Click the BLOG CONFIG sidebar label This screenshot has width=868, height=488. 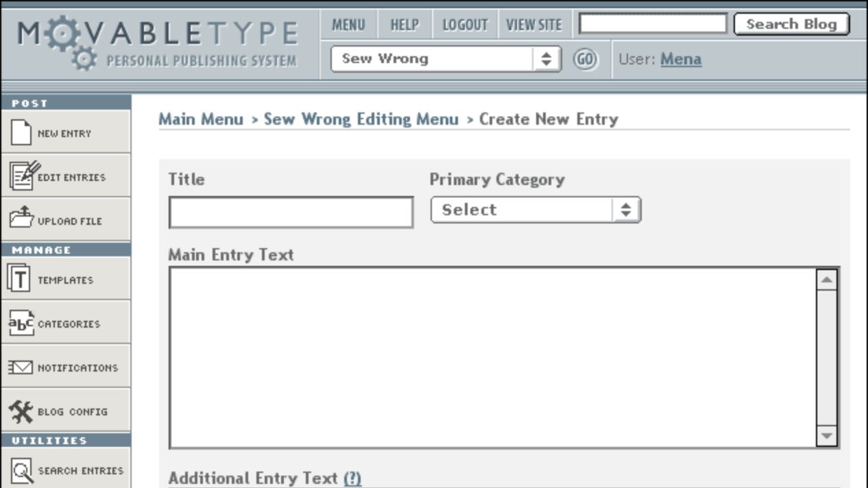pos(73,412)
